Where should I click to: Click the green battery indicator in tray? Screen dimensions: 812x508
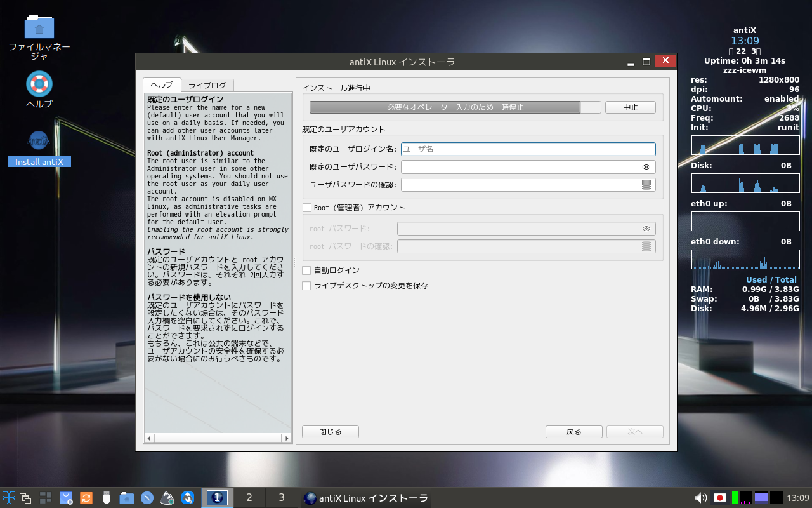click(x=735, y=498)
